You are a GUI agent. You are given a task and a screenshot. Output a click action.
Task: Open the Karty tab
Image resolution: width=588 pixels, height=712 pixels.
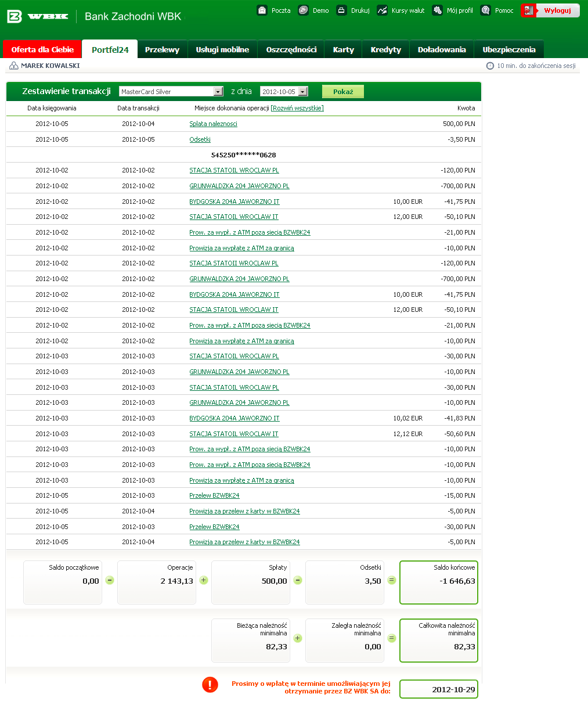(x=344, y=49)
